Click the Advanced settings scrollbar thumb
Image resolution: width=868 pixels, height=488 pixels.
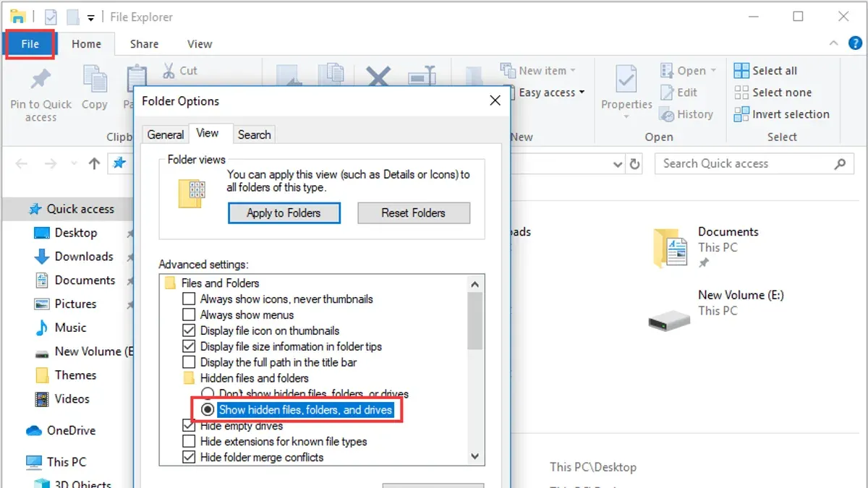[475, 321]
